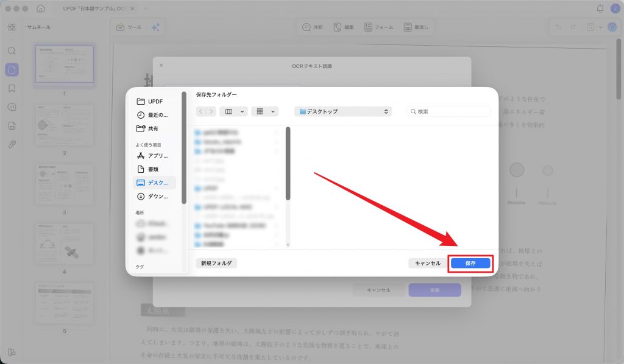Switch to 注釈 annotation mode
Viewport: 624px width, 364px height.
click(x=313, y=27)
